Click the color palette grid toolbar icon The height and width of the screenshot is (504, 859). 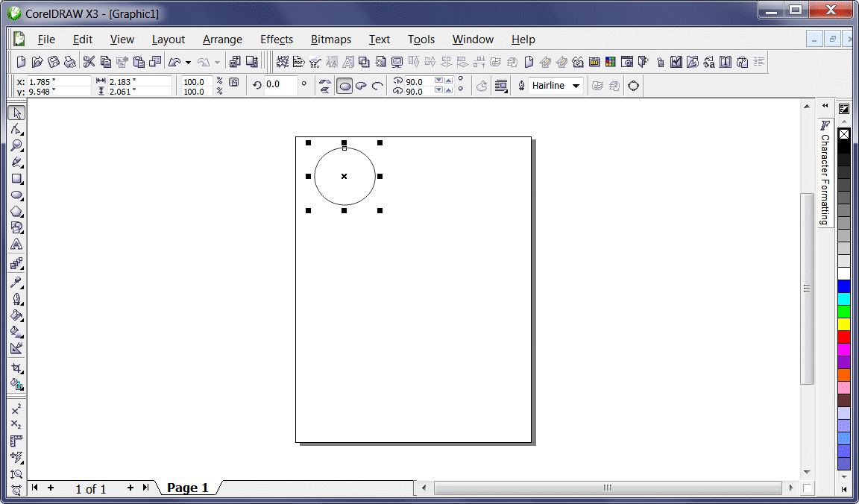pos(610,62)
